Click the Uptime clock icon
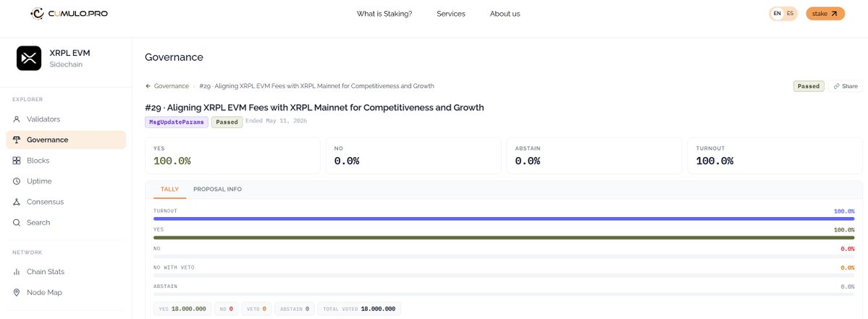868x319 pixels. click(x=17, y=182)
